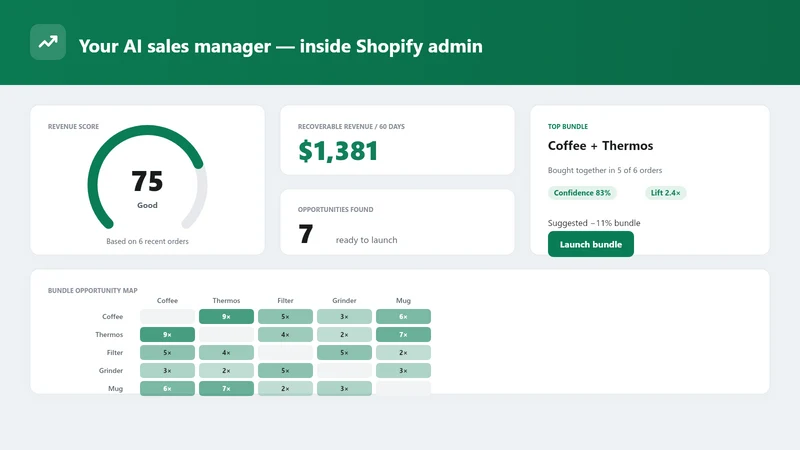
Task: Click the Grinder column header in map
Action: pyautogui.click(x=344, y=301)
